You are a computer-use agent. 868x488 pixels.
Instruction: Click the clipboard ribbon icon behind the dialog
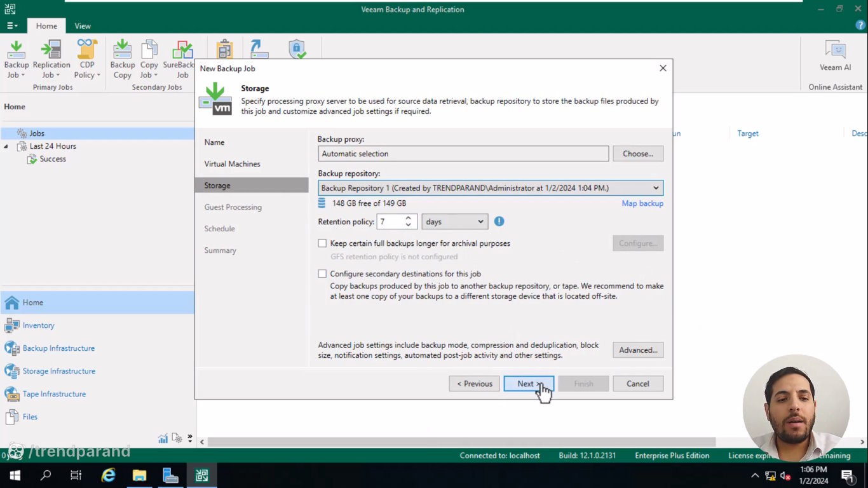[x=224, y=49]
